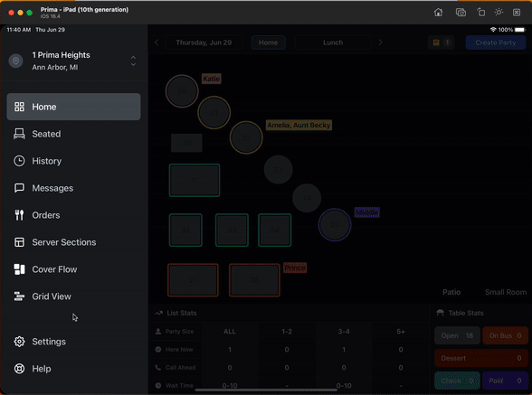Image resolution: width=532 pixels, height=395 pixels.
Task: Select Orders in the sidebar
Action: click(x=73, y=215)
